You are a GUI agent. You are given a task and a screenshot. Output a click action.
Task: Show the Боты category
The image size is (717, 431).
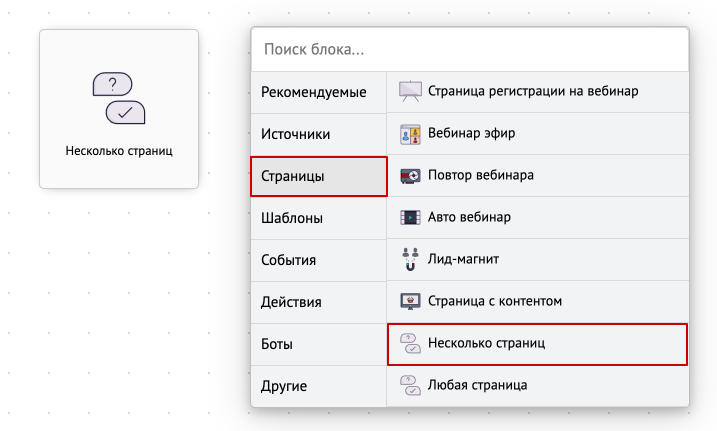pos(319,344)
